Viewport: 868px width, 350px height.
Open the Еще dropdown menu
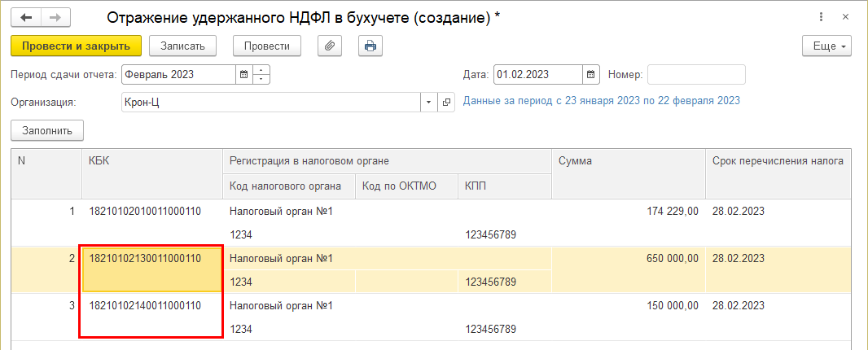(x=826, y=46)
